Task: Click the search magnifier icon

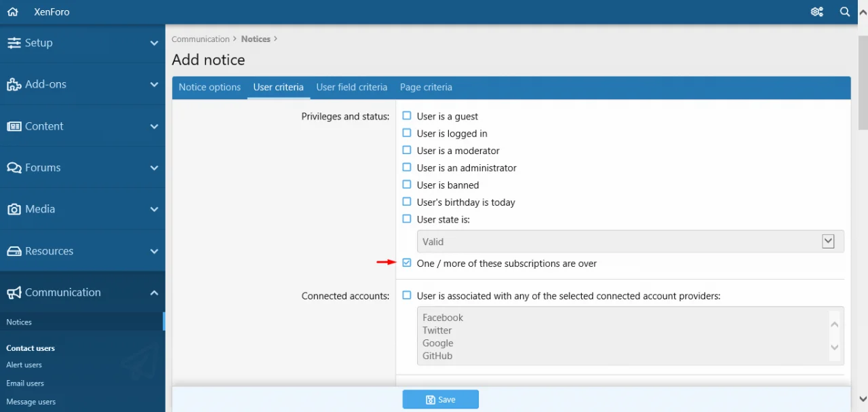Action: pyautogui.click(x=845, y=12)
